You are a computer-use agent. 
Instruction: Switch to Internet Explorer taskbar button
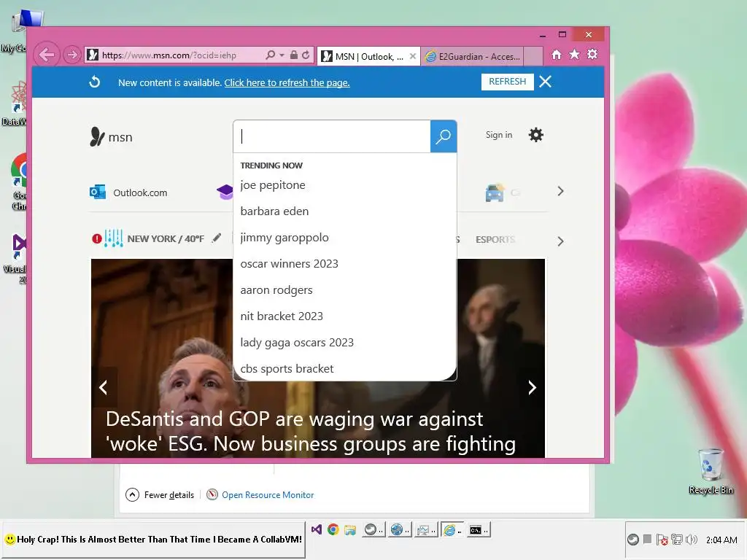(452, 529)
